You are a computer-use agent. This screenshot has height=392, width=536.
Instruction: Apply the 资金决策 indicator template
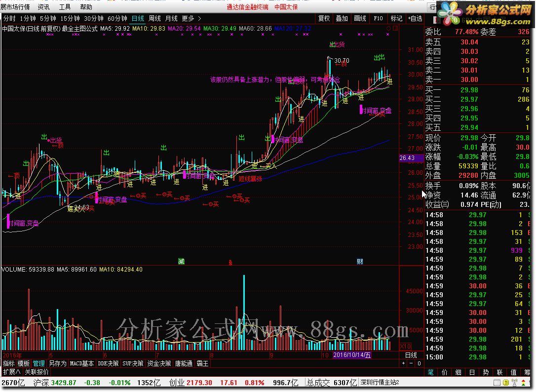pos(159,363)
